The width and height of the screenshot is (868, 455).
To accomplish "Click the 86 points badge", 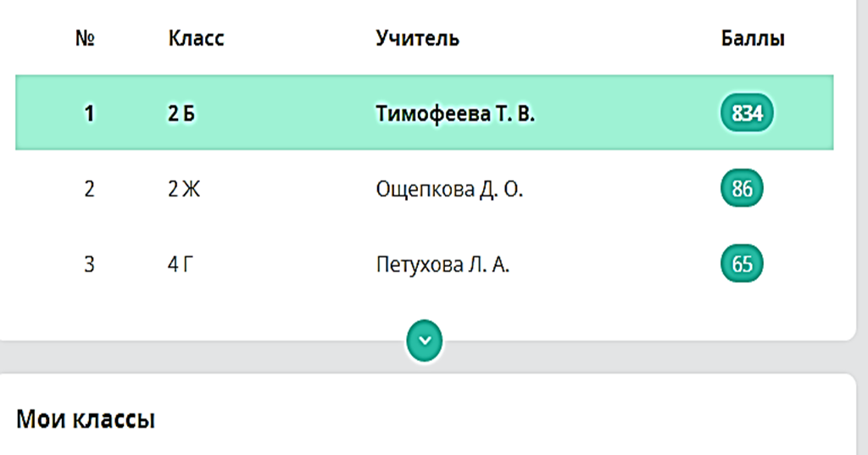I will pos(742,188).
